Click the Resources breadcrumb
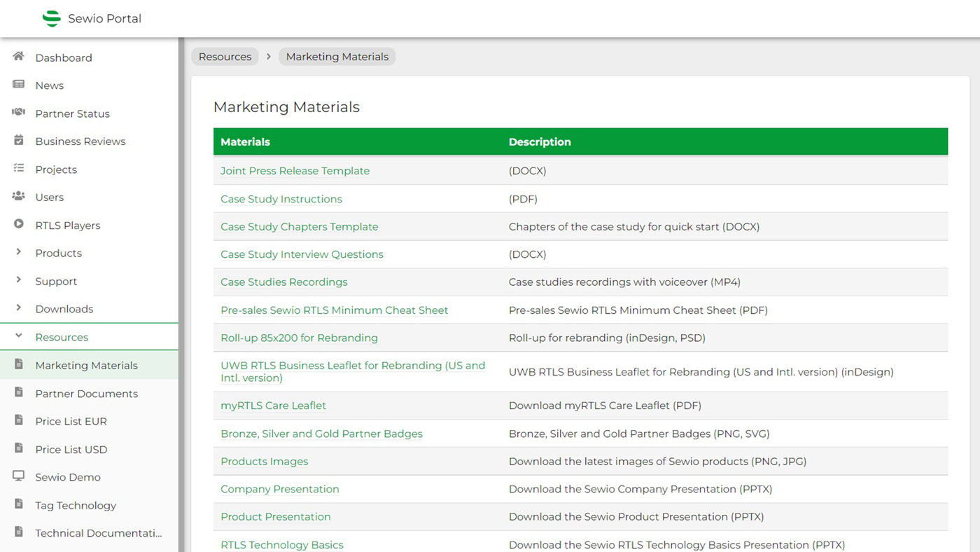 coord(225,57)
